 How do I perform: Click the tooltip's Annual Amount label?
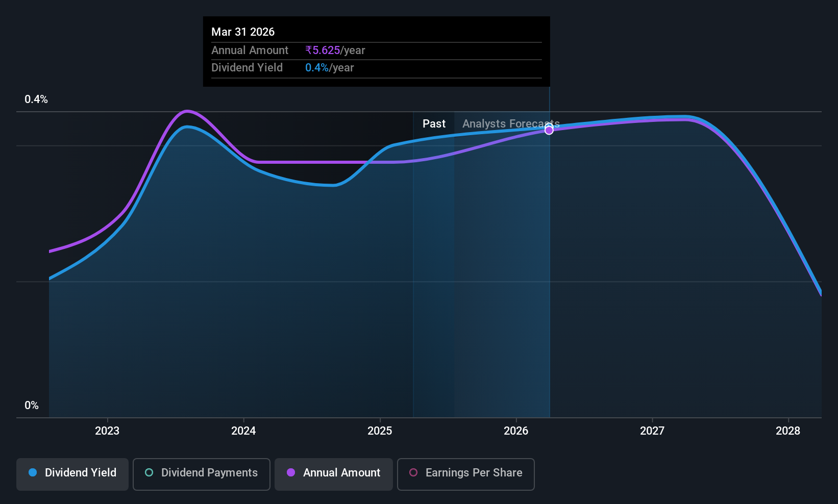(x=250, y=51)
